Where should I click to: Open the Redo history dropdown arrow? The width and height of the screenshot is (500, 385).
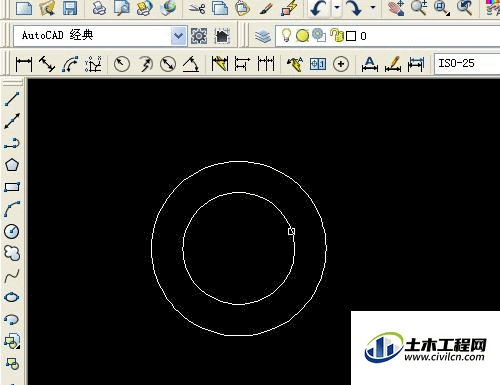click(x=373, y=7)
